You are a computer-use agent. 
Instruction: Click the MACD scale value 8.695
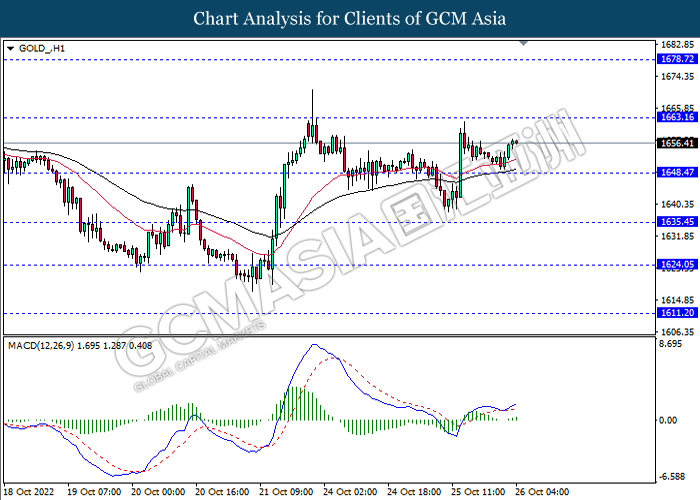671,344
